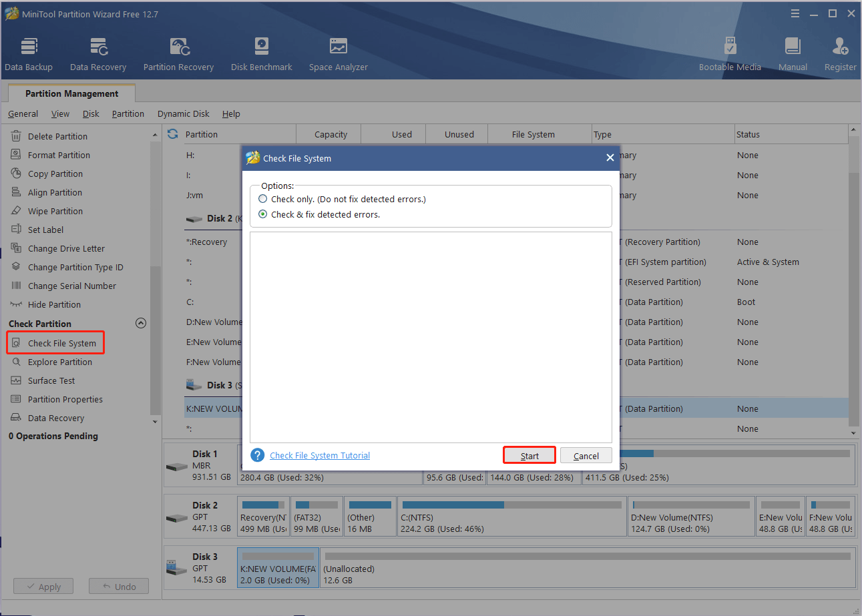
Task: Select Disk 3 GPT in disk map
Action: (x=200, y=567)
